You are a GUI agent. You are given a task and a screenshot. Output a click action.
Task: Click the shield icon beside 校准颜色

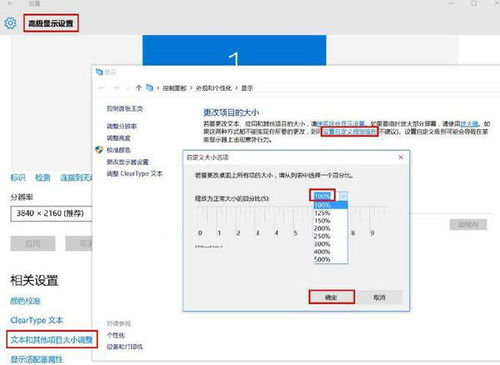click(x=99, y=150)
